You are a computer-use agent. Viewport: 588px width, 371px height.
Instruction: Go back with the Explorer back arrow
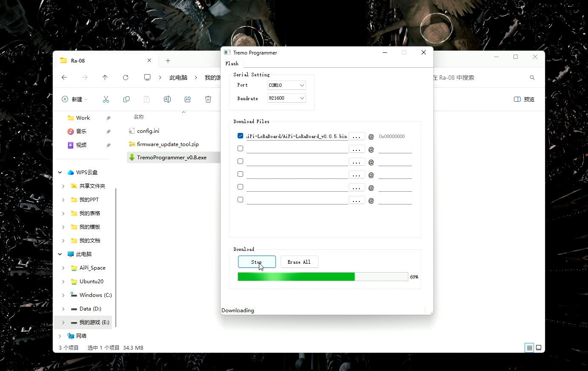pyautogui.click(x=64, y=78)
